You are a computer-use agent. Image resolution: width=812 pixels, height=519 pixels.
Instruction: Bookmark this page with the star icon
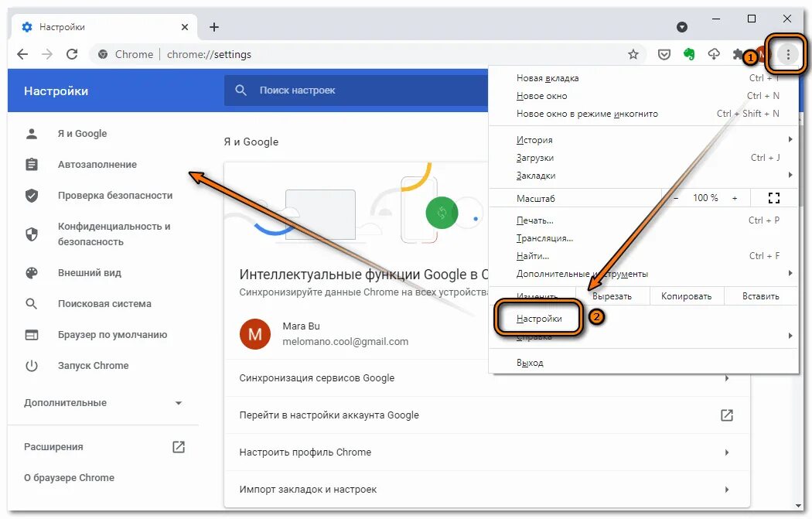[x=633, y=54]
